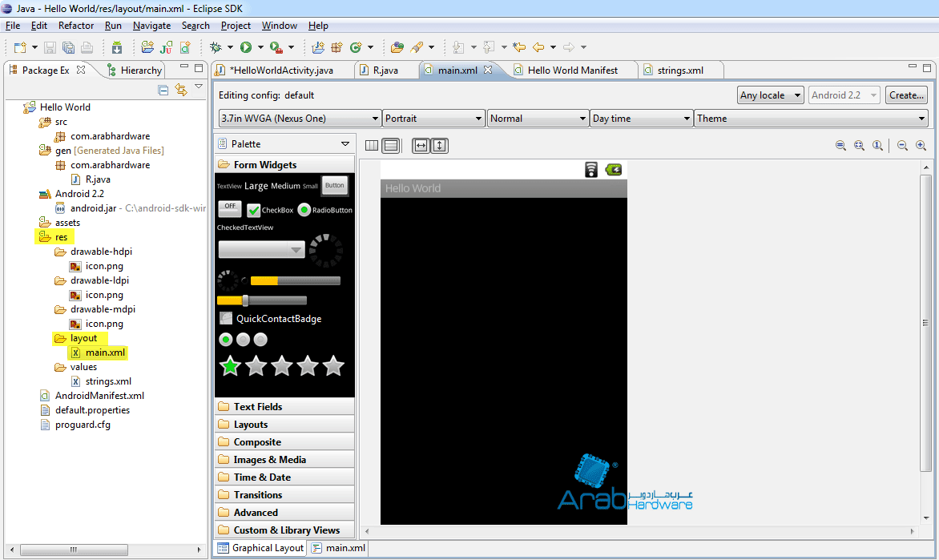The image size is (939, 560).
Task: Switch to HelloWorldActivity.java tab
Action: 281,70
